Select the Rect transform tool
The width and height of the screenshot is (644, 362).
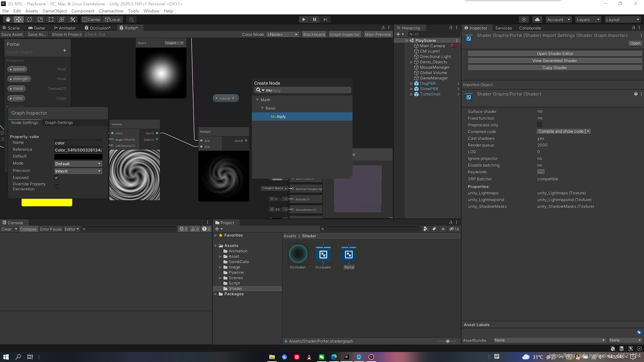coord(51,19)
